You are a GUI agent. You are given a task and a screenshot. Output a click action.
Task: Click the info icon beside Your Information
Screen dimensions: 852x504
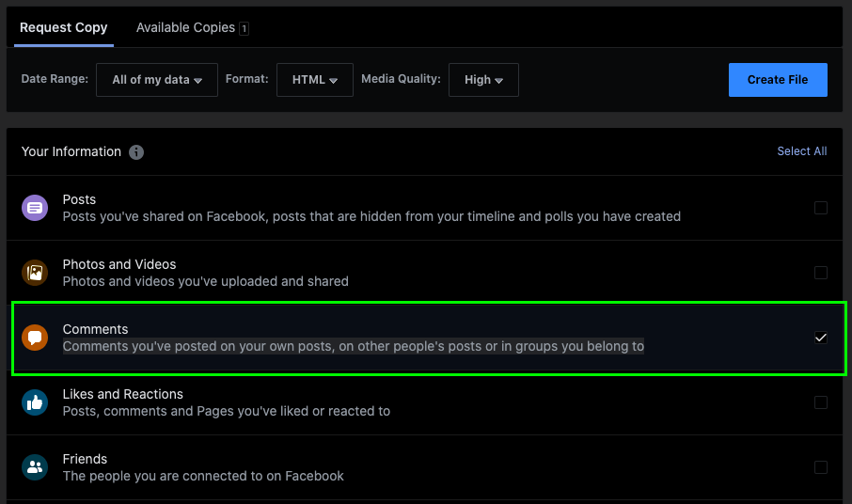click(136, 152)
